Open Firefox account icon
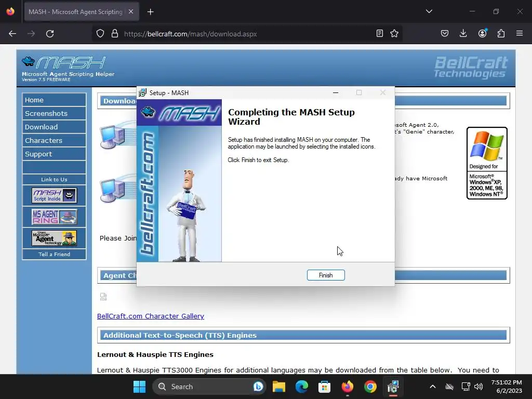The image size is (532, 399). click(482, 33)
